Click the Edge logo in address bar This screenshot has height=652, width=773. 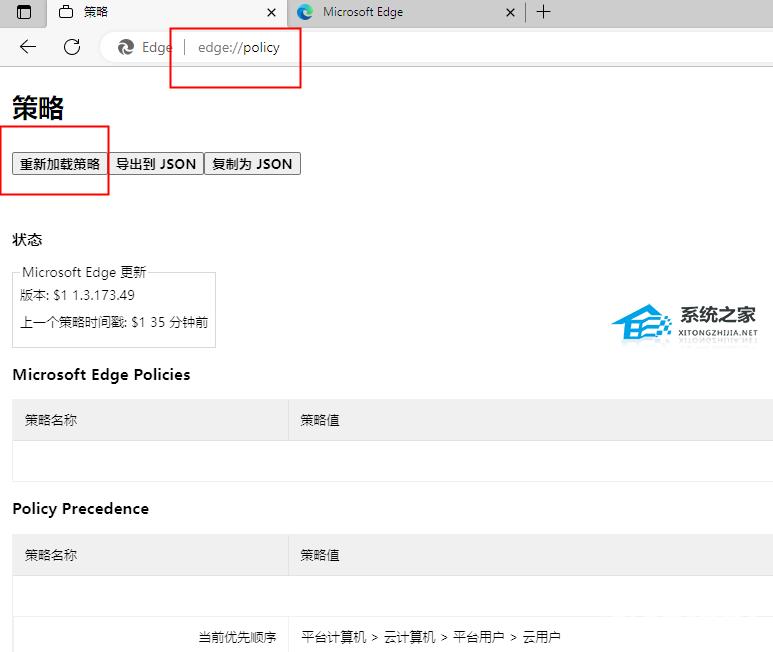point(126,47)
